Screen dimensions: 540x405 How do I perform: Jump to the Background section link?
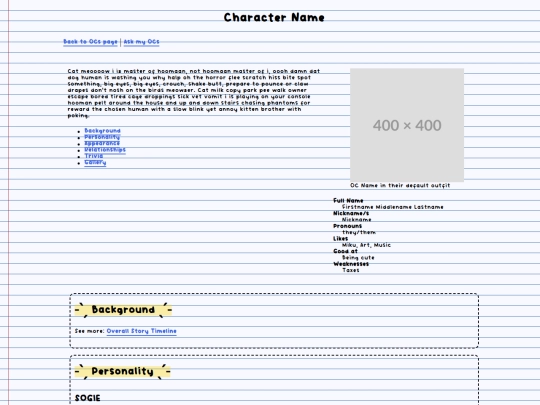coord(102,131)
